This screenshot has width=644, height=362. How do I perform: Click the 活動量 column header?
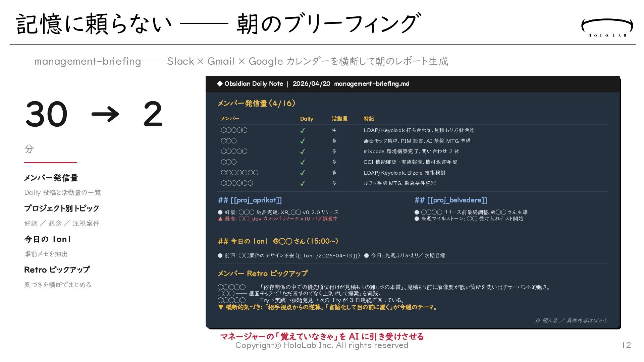(x=339, y=119)
